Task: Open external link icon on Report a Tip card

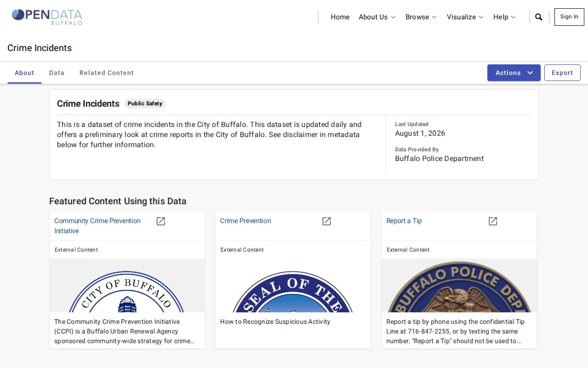Action: pos(493,221)
